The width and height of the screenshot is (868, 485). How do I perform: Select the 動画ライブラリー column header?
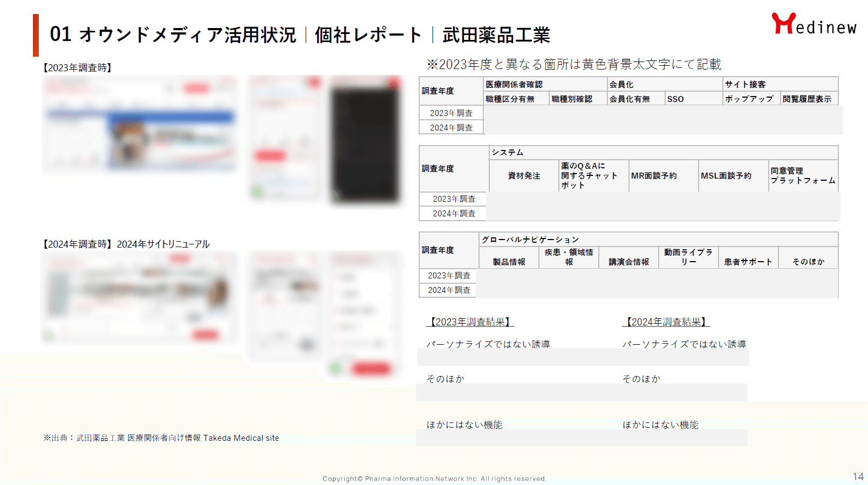coord(688,257)
